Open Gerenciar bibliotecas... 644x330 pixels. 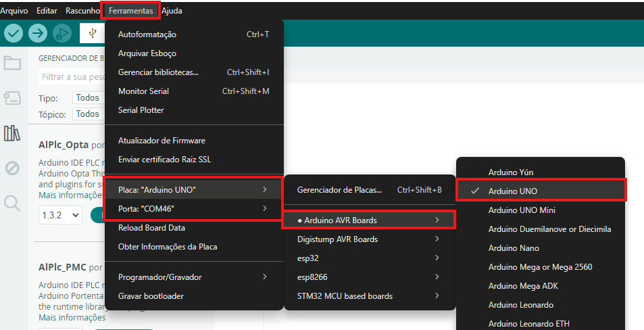point(194,72)
